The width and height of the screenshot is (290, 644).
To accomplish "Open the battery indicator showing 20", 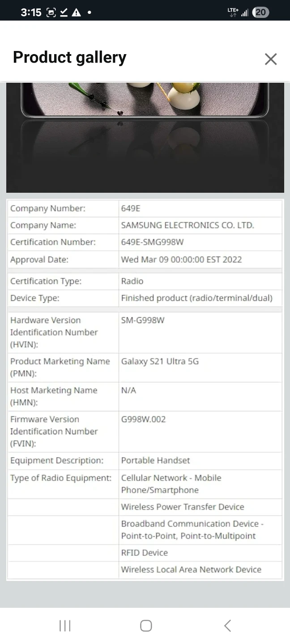I will click(x=261, y=13).
